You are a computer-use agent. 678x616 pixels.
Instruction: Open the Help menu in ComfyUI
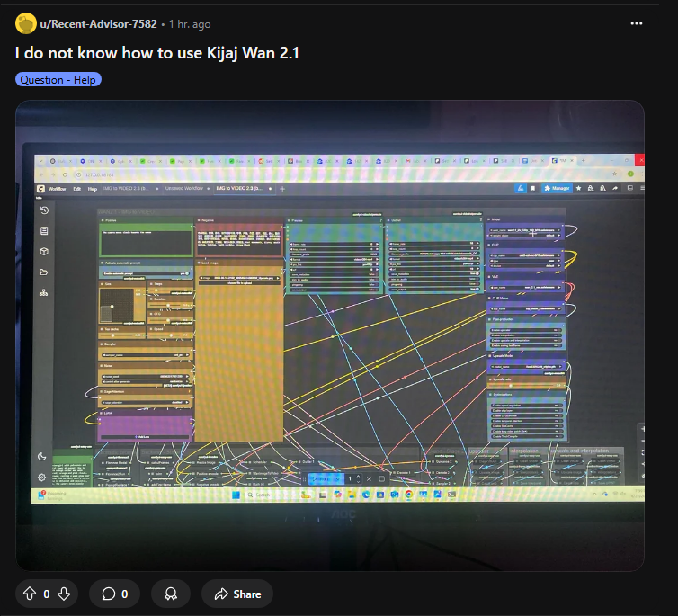[92, 189]
